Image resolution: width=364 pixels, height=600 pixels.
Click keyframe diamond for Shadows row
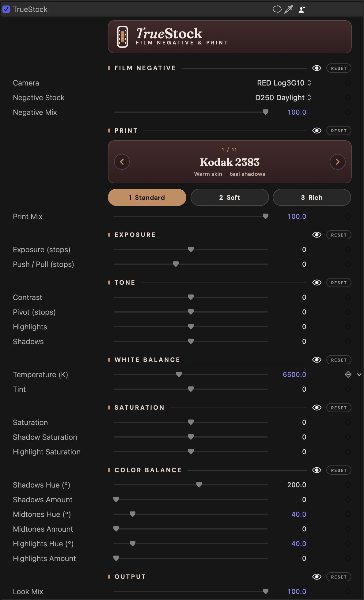pos(348,341)
